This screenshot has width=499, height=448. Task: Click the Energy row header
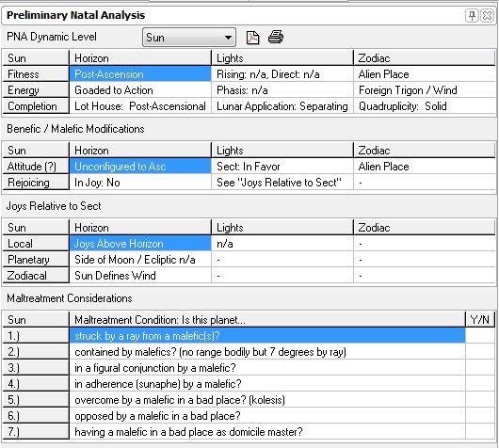[36, 90]
